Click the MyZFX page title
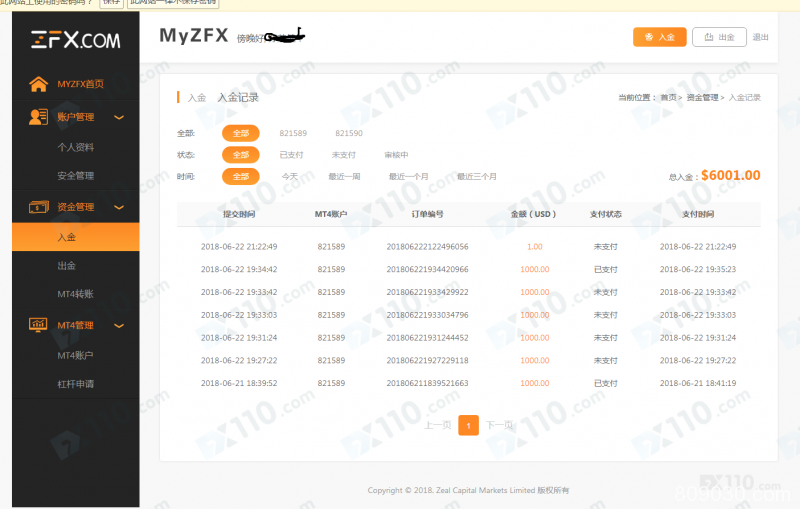Screen dimensions: 800x509 (x=194, y=36)
